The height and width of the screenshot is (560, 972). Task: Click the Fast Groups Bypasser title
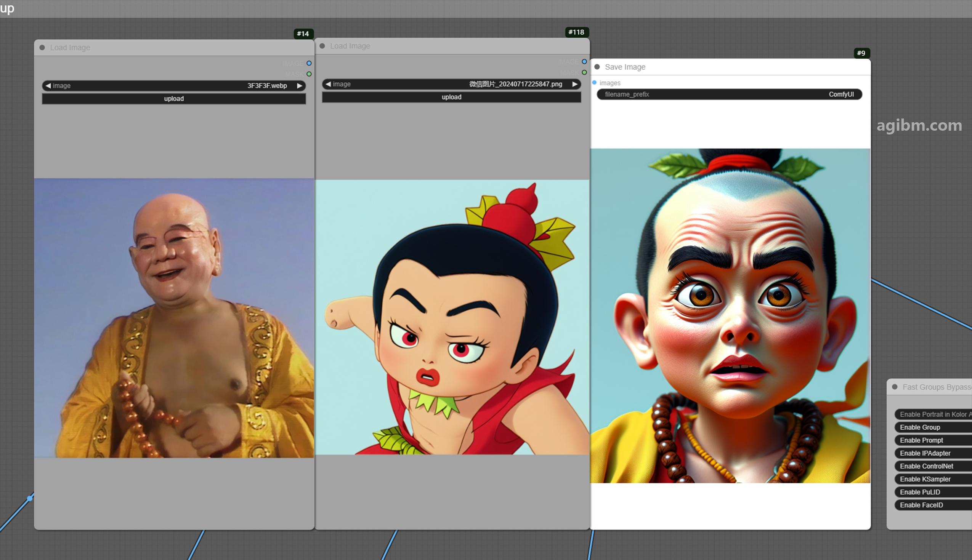click(x=937, y=387)
